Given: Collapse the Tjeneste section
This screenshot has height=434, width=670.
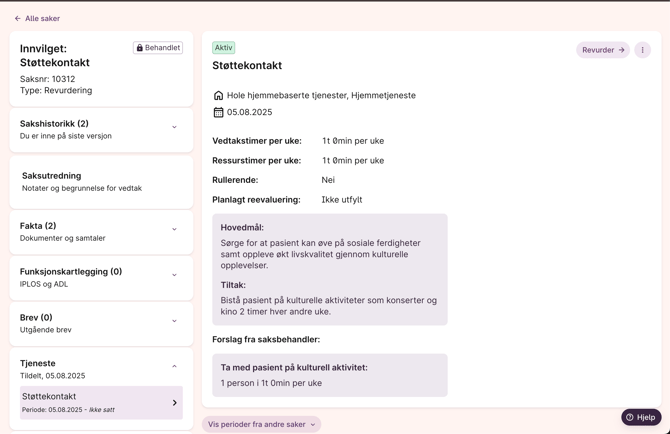Looking at the screenshot, I should pos(174,367).
